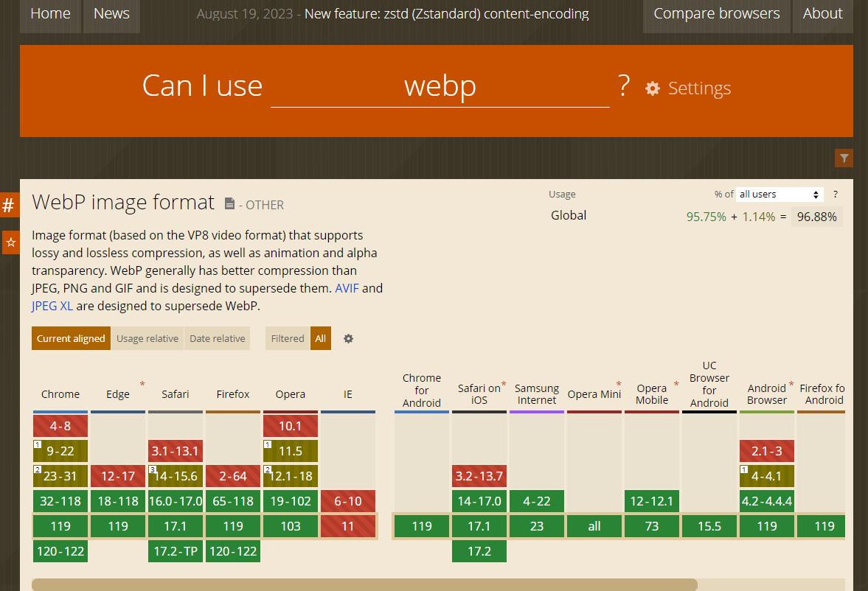868x591 pixels.
Task: Open the News menu item
Action: coord(111,14)
